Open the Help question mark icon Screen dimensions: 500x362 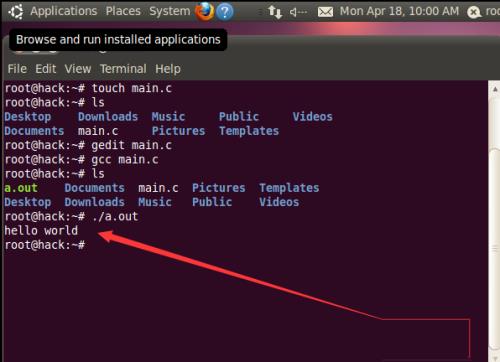point(225,12)
